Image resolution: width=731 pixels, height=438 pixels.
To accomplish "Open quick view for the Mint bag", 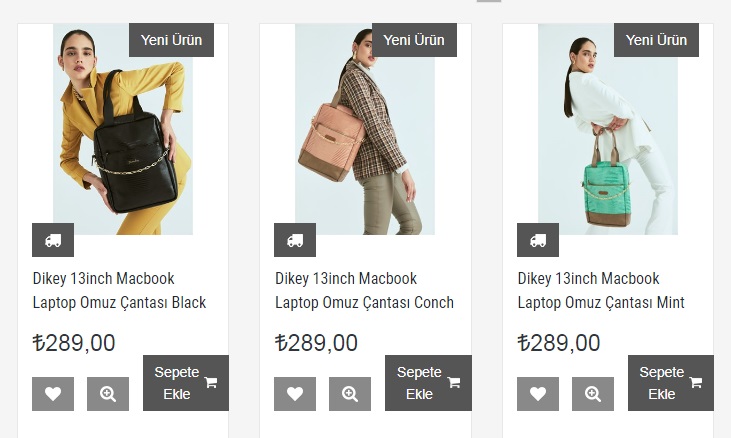I will (x=593, y=394).
